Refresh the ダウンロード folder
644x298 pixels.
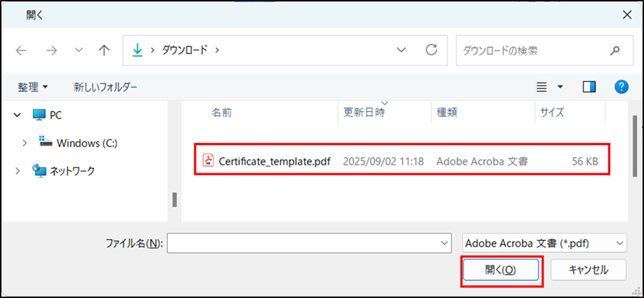click(x=431, y=50)
